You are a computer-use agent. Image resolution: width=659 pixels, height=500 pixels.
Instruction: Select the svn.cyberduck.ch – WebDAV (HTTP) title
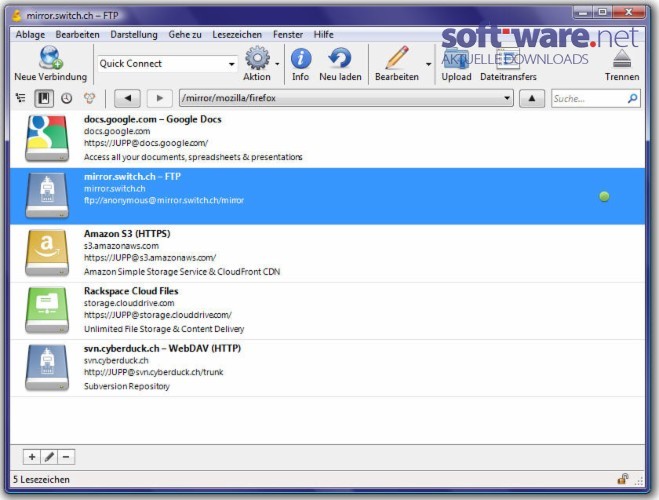pos(162,348)
